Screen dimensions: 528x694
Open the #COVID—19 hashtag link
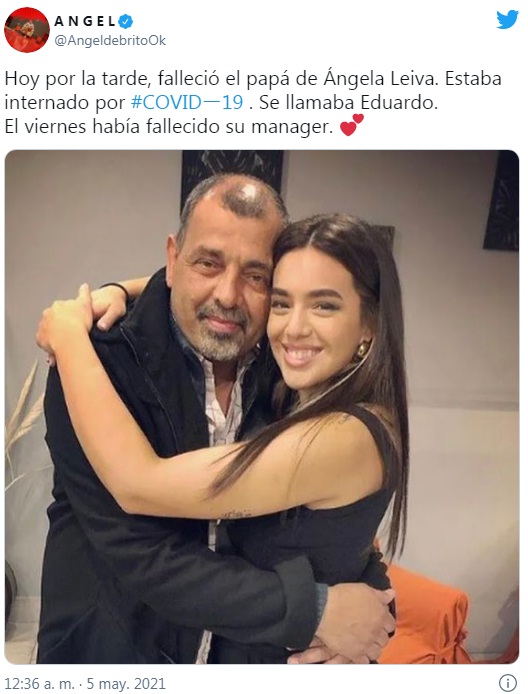click(187, 103)
